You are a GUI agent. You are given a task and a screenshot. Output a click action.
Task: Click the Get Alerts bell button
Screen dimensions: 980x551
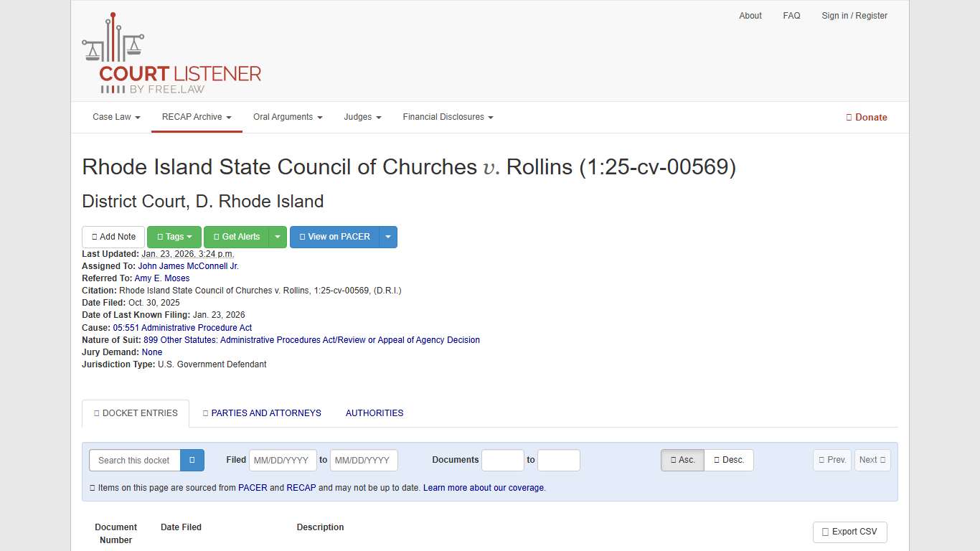click(x=235, y=237)
